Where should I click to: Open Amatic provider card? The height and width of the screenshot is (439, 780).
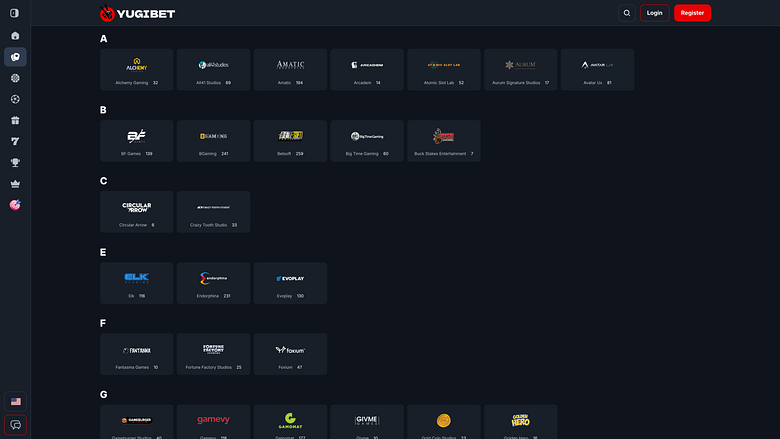291,70
